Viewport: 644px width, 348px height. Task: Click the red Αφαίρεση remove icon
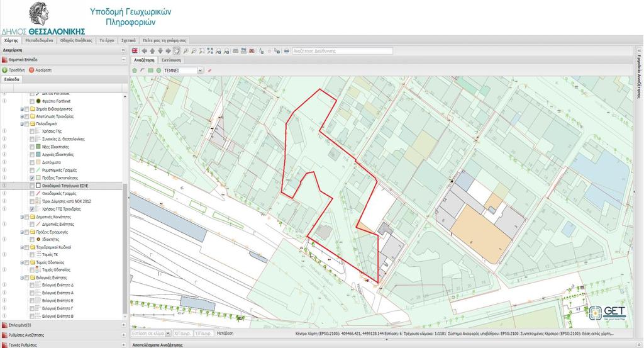click(31, 70)
